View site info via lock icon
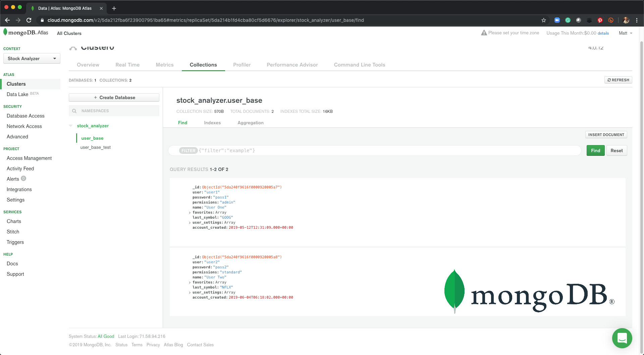644x355 pixels. pos(42,20)
